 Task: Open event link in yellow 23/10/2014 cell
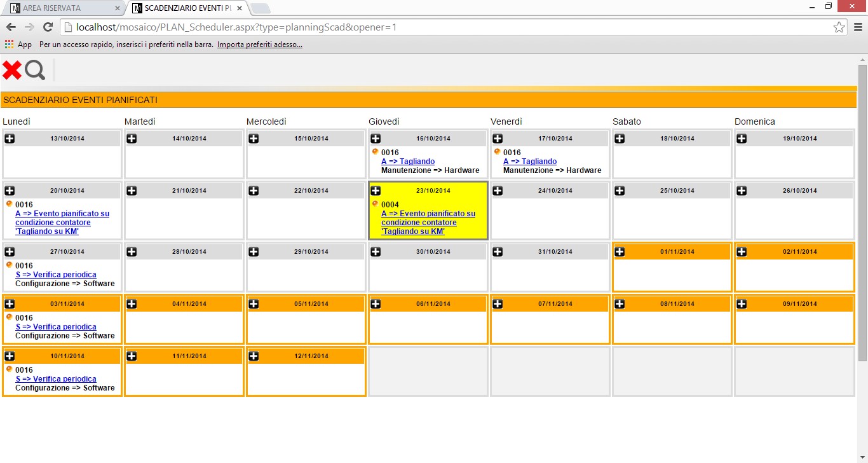[428, 223]
